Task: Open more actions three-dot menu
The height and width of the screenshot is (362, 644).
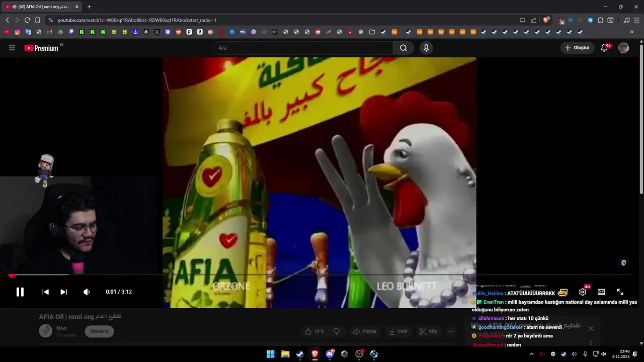Action: pos(451,331)
